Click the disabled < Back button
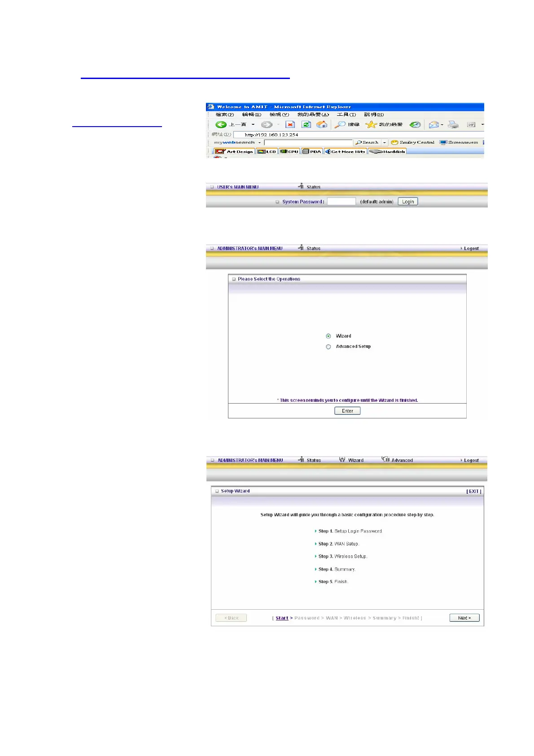The width and height of the screenshot is (534, 756). click(231, 618)
